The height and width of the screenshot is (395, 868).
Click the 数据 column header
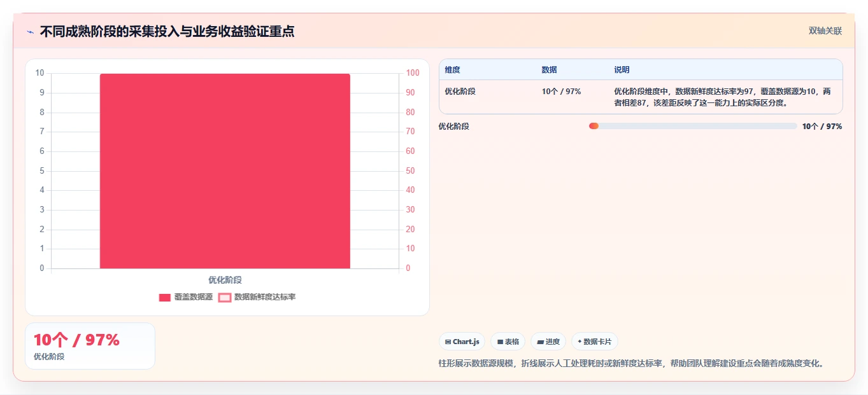[x=550, y=69]
